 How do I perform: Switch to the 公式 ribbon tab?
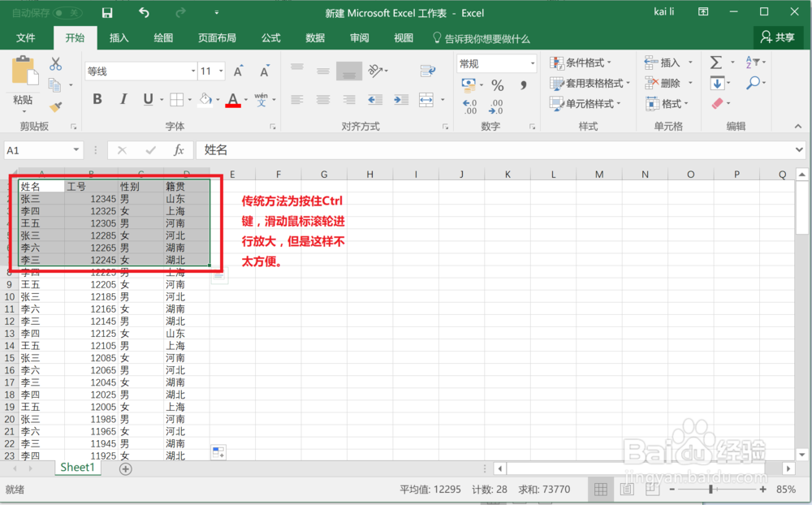click(x=271, y=38)
